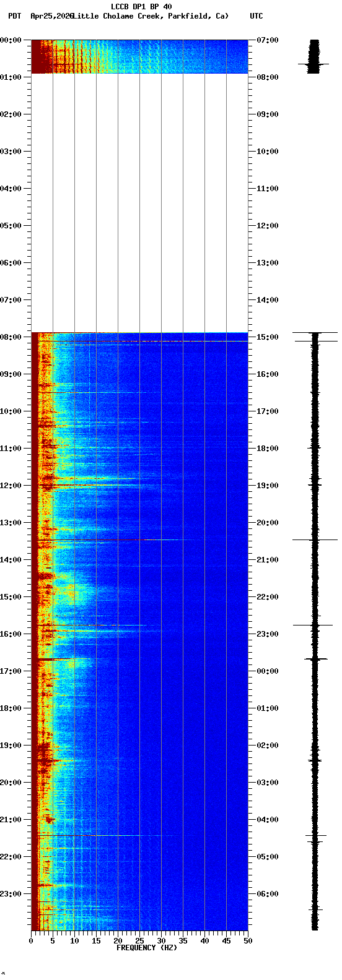Click the "20:00" label on the UTC axis
342x980 pixels.
[x=268, y=523]
